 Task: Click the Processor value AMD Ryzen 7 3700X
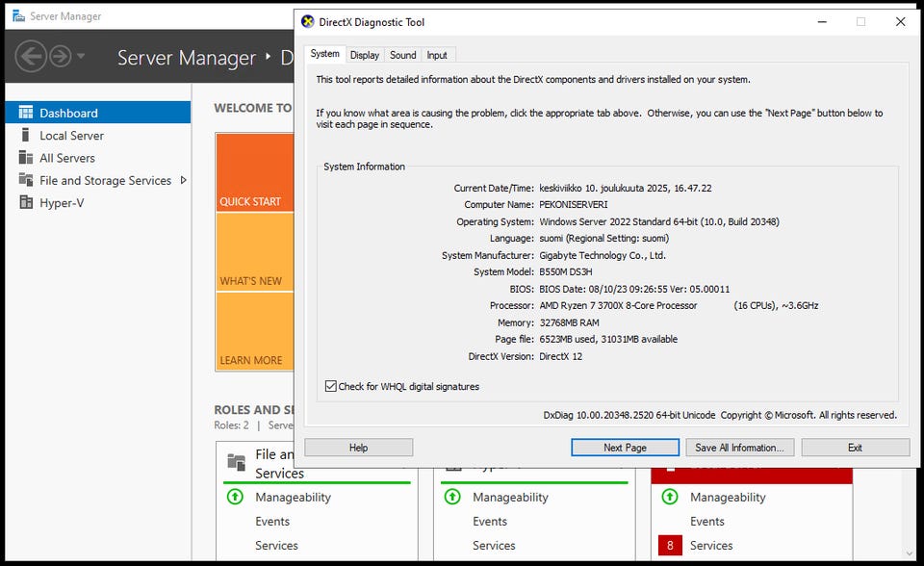618,305
